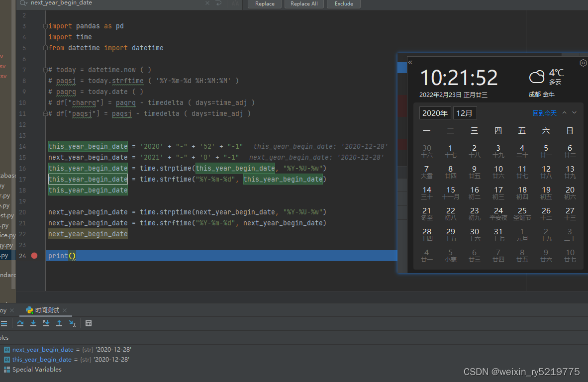Viewport: 588px width, 382px height.
Task: Click 'import pandas as pd' on line 3
Action: 86,26
